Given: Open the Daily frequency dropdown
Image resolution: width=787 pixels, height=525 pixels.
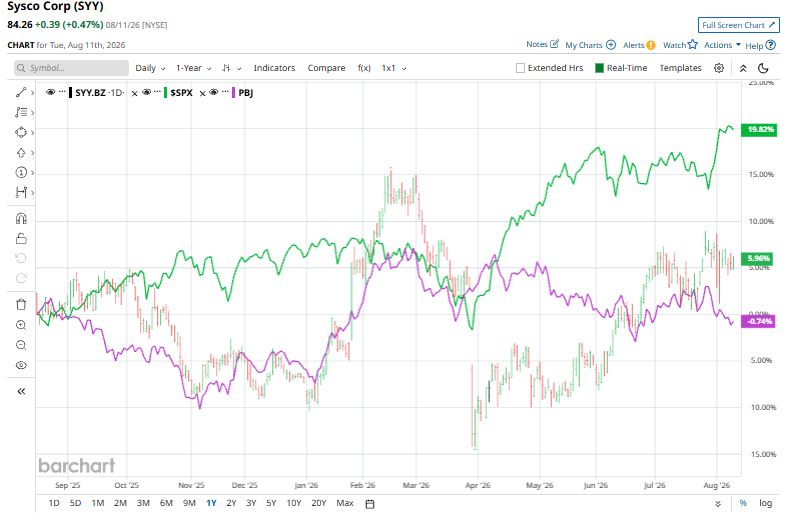Looking at the screenshot, I should (x=150, y=68).
